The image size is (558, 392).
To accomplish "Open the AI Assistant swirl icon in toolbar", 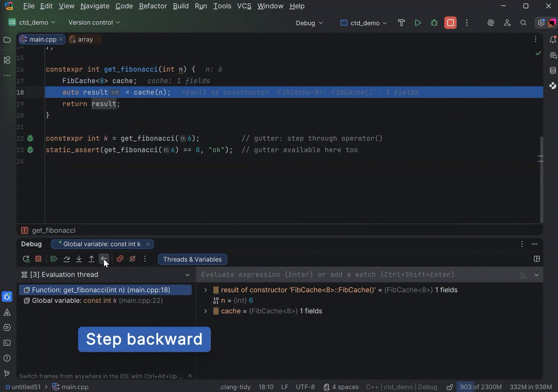I will click(491, 23).
